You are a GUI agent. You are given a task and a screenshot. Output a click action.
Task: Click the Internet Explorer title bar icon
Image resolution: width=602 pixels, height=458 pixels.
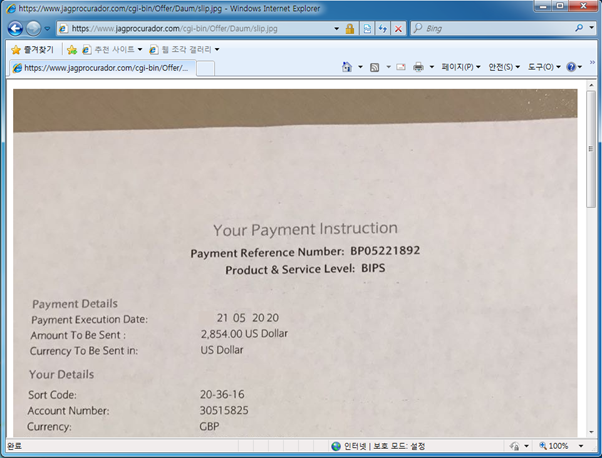(x=11, y=8)
